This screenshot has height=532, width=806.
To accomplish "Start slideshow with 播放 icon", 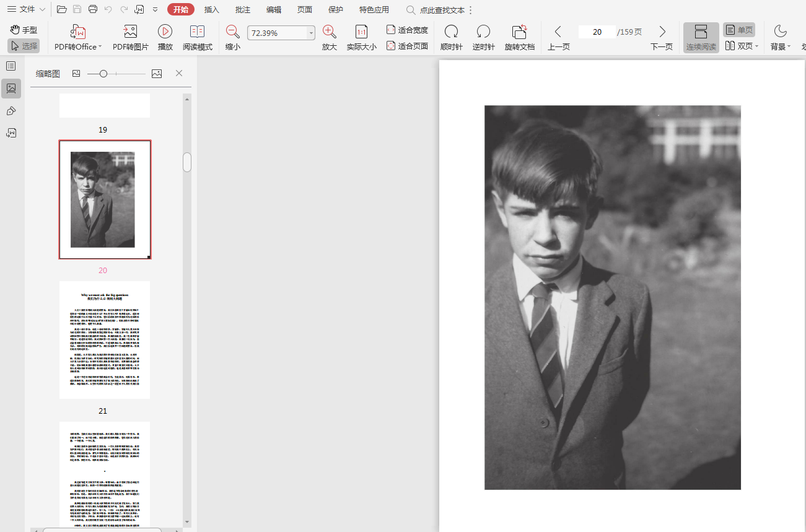I will (x=165, y=32).
